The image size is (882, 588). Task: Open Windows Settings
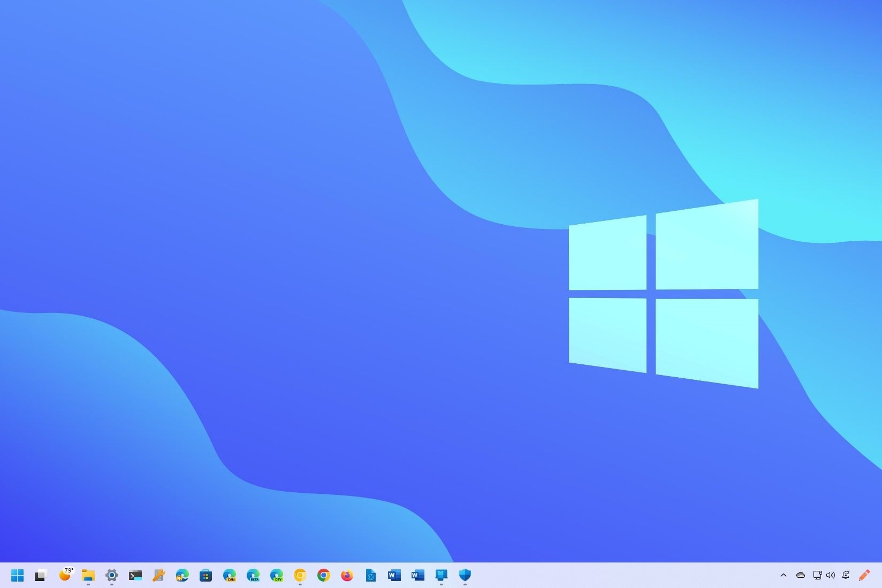point(112,575)
